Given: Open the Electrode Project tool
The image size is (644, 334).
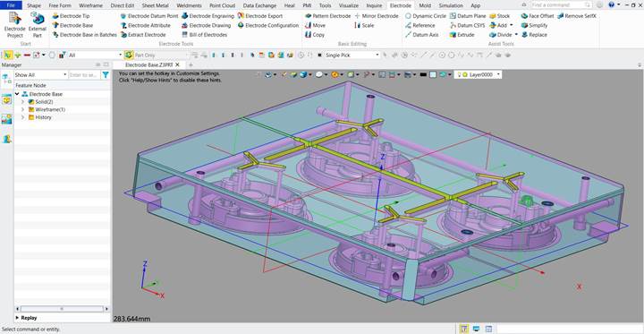Looking at the screenshot, I should click(x=15, y=25).
